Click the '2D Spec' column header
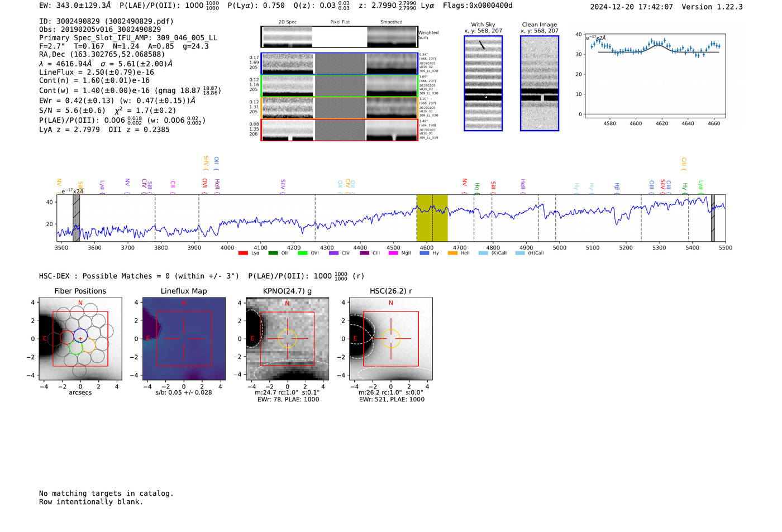This screenshot has width=782, height=532. pos(288,22)
